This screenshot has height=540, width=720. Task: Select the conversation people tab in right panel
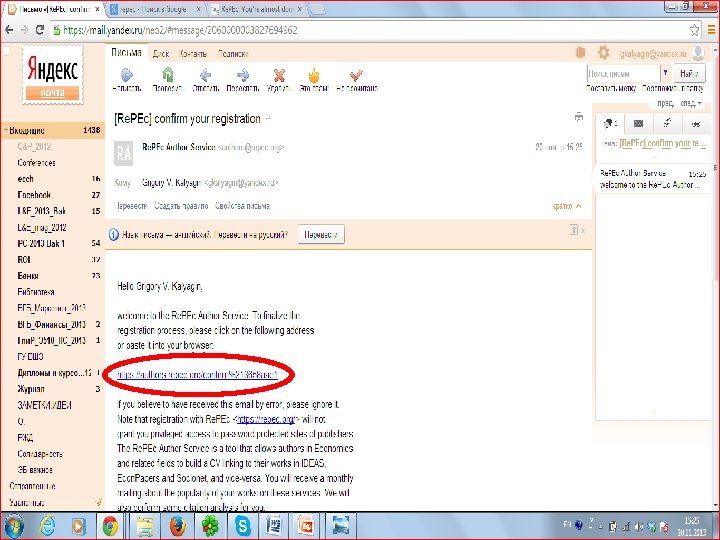click(611, 123)
